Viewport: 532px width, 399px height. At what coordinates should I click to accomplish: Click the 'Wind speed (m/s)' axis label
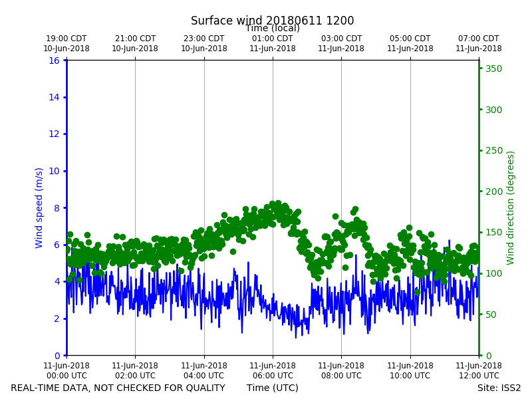pos(39,208)
